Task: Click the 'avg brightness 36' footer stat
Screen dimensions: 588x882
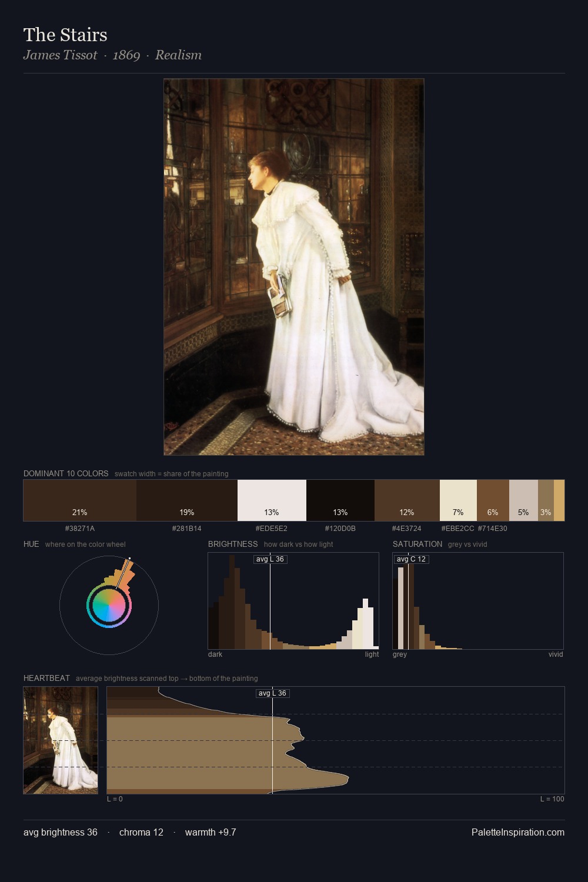Action: tap(61, 832)
